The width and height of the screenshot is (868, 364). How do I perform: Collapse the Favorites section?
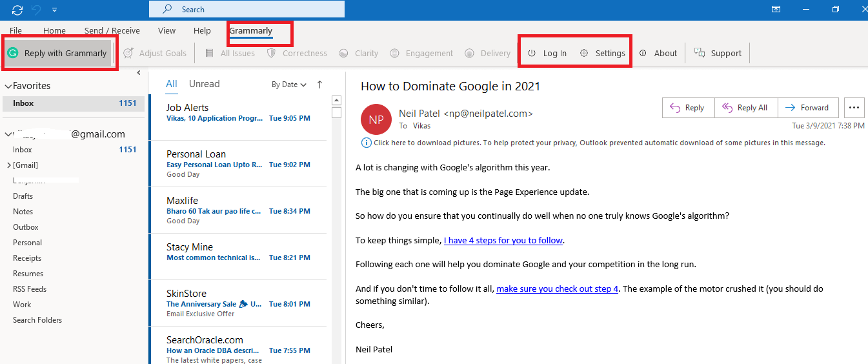[8, 86]
